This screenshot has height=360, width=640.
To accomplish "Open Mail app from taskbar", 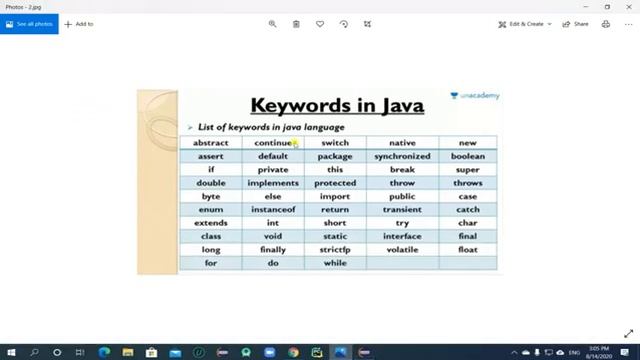I will coord(175,352).
